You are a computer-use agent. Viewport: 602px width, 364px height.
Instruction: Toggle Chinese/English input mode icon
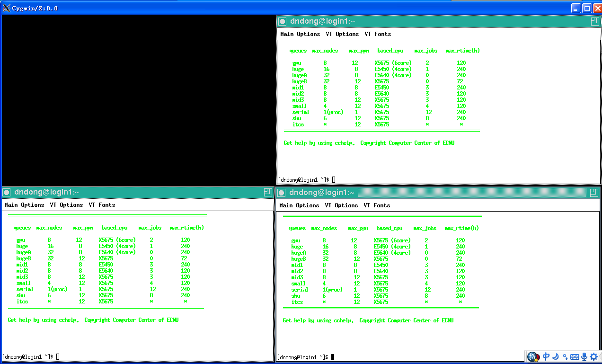click(546, 357)
